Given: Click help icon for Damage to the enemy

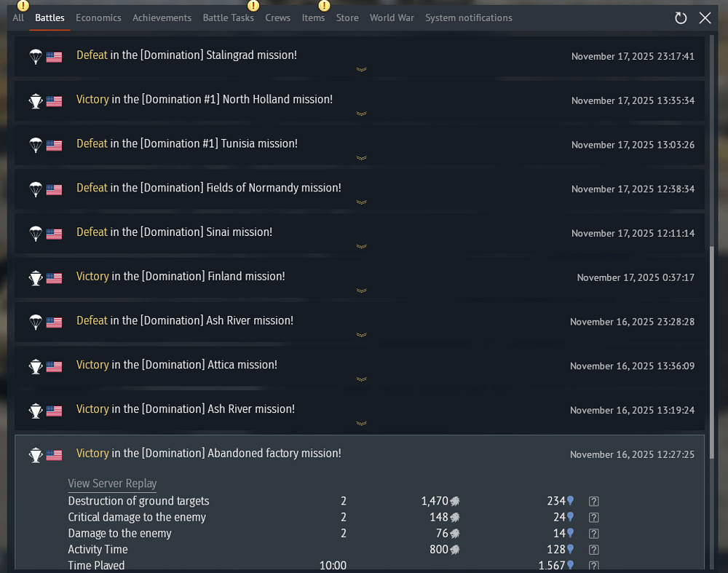Looking at the screenshot, I should coord(594,534).
